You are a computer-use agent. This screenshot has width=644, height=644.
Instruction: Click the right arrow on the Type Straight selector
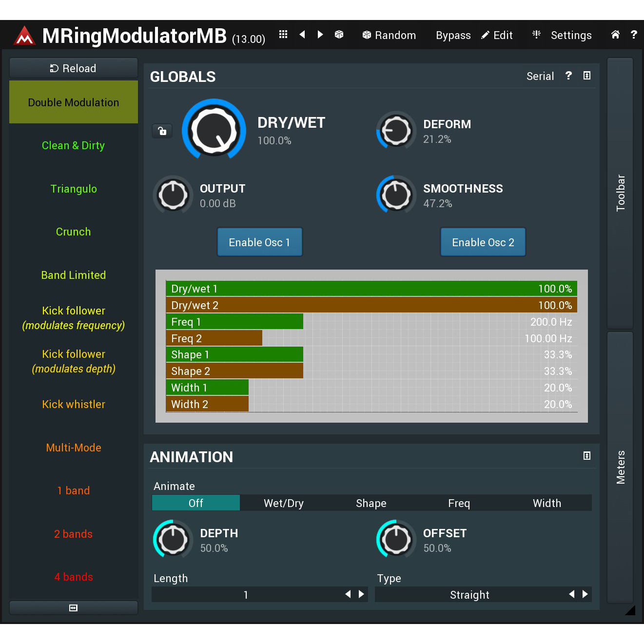585,594
